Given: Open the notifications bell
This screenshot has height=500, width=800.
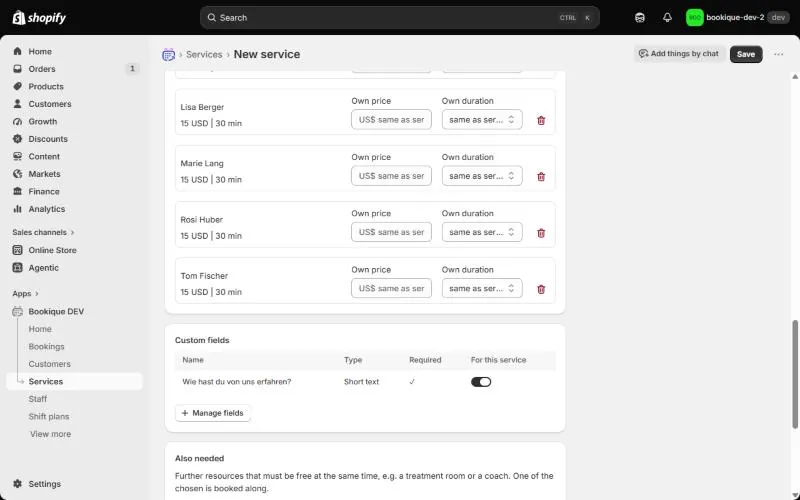Looking at the screenshot, I should tap(667, 18).
